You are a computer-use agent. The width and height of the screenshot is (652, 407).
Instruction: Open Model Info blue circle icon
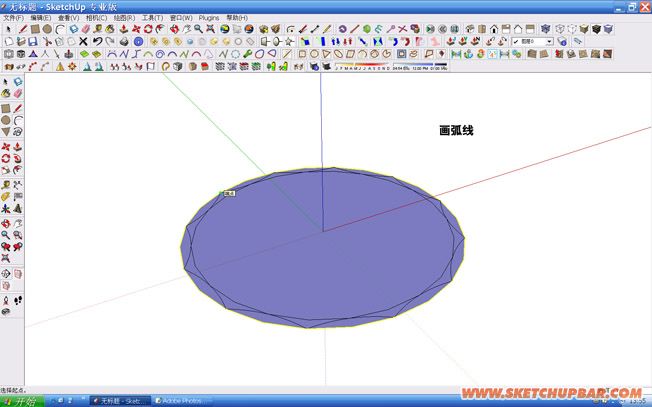pos(138,42)
